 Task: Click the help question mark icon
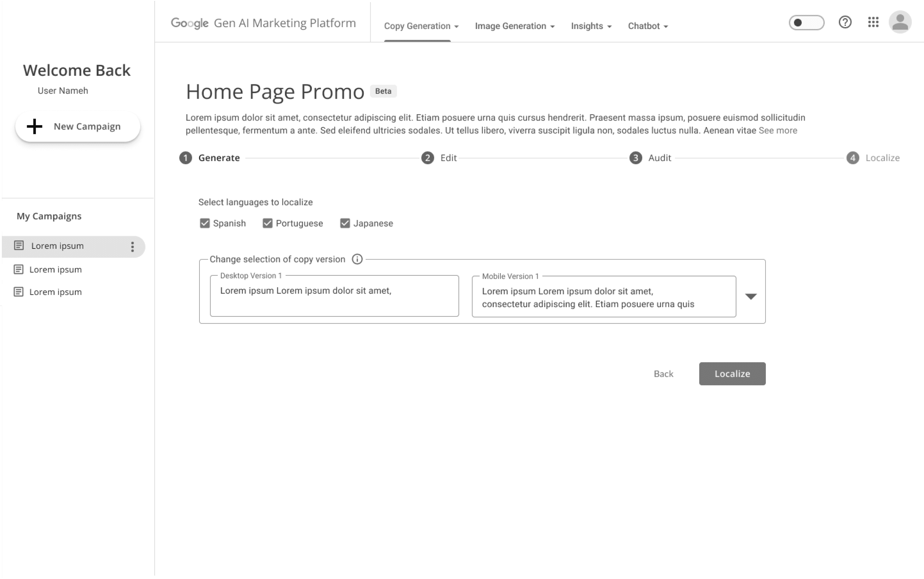pyautogui.click(x=845, y=22)
